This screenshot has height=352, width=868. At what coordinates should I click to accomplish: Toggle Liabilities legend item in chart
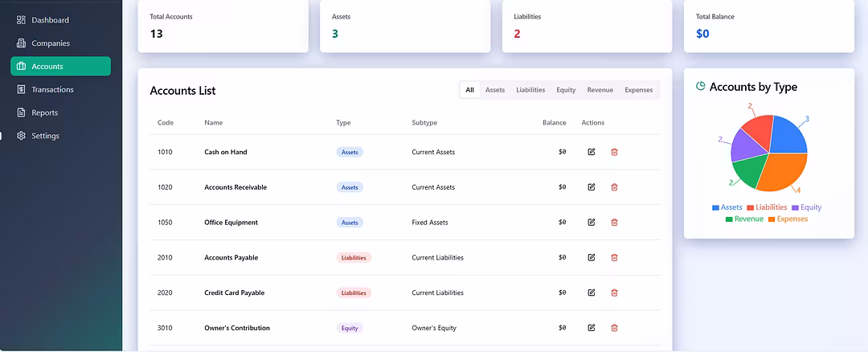click(767, 207)
